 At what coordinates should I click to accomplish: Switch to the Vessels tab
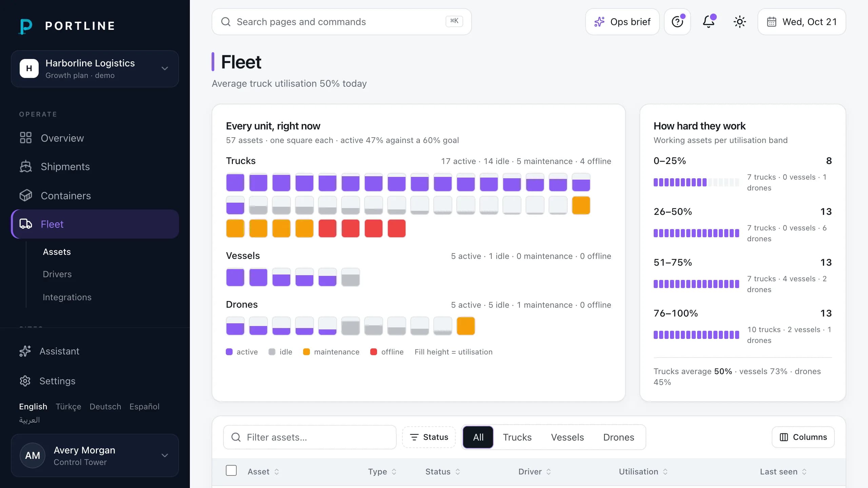(567, 437)
